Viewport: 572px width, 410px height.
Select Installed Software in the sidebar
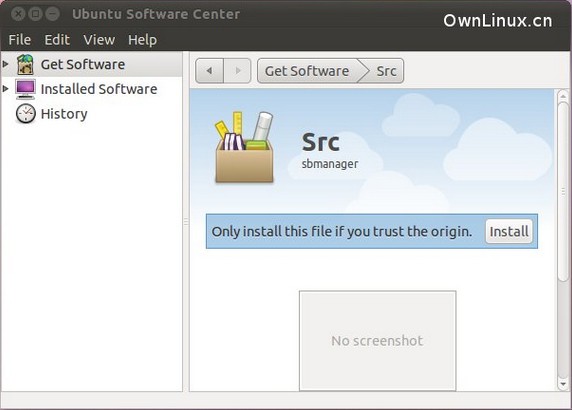(99, 89)
